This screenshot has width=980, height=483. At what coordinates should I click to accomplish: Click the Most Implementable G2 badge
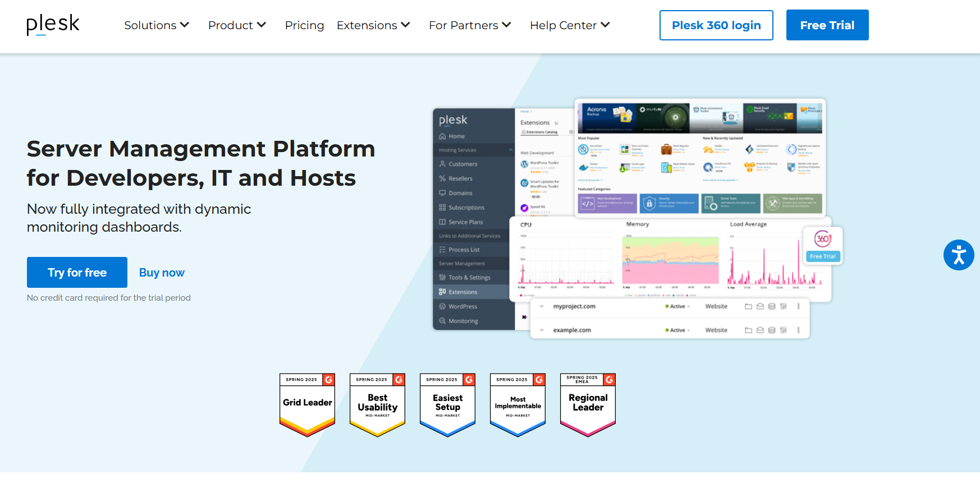pyautogui.click(x=518, y=404)
